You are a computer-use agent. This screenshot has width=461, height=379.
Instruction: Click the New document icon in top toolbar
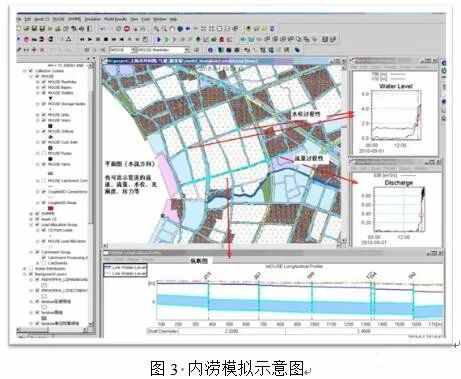pyautogui.click(x=19, y=29)
